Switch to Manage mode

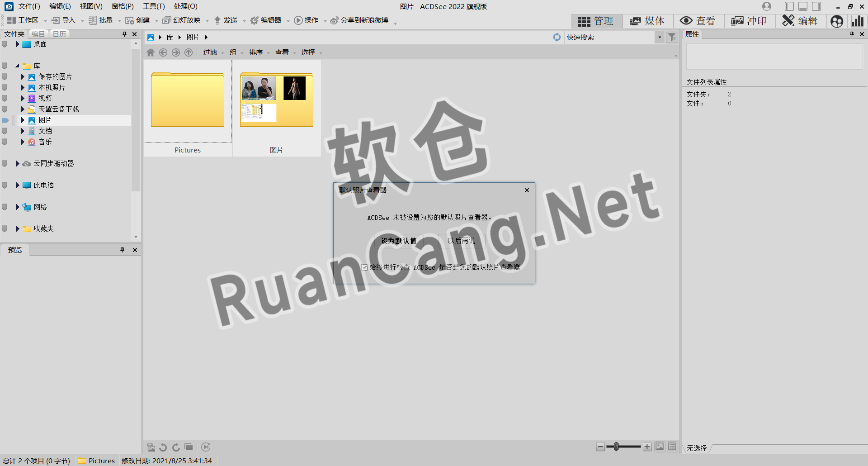tap(595, 21)
